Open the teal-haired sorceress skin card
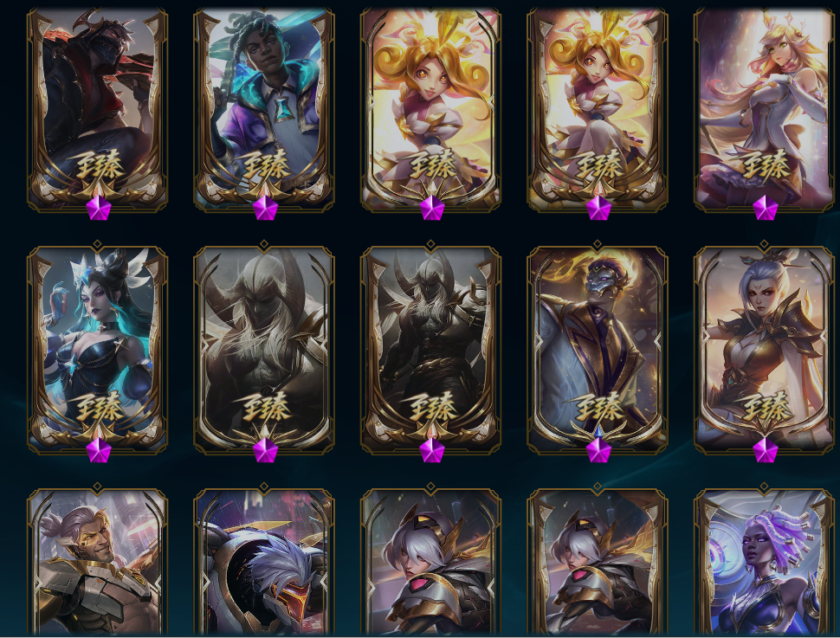The image size is (840, 638). 98,349
